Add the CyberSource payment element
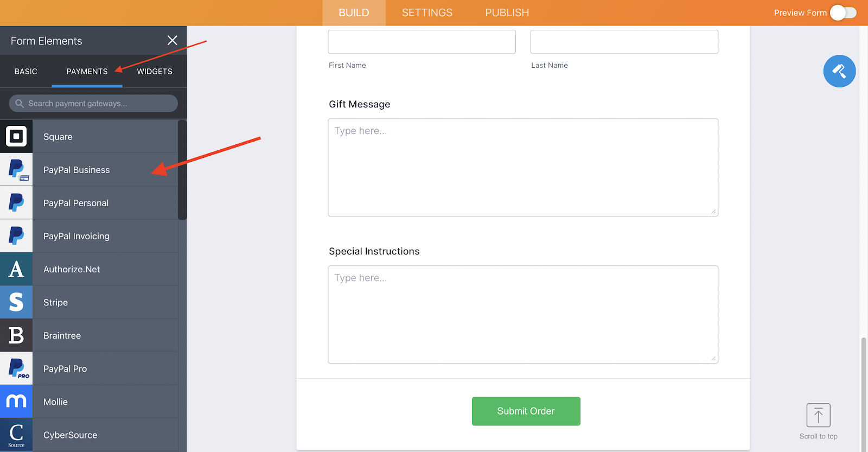Image resolution: width=868 pixels, height=452 pixels. tap(89, 435)
